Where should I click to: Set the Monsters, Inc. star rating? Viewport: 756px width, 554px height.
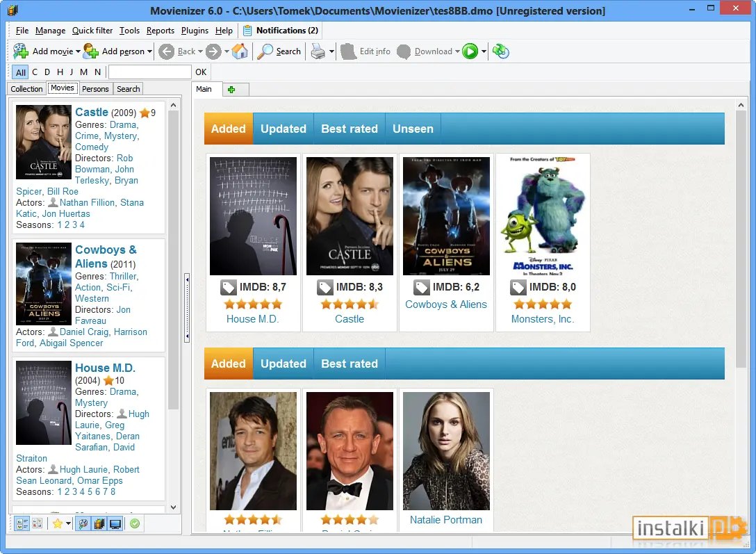click(543, 304)
